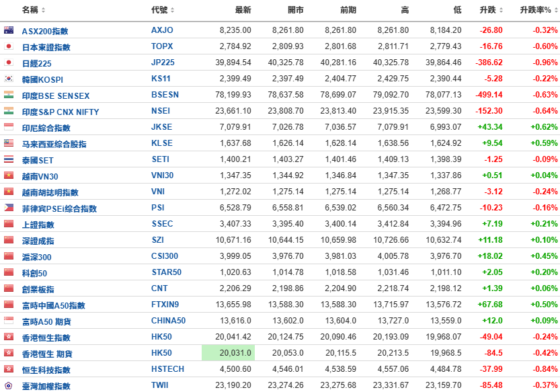The width and height of the screenshot is (560, 392).
Task: Open the 滬深300 index page
Action: click(x=36, y=257)
